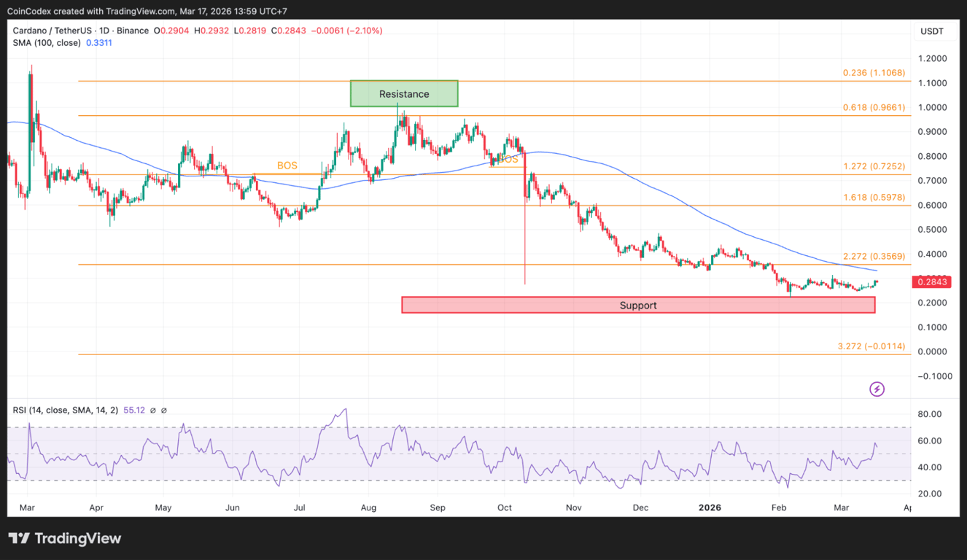967x560 pixels.
Task: Click the red 0.2843 current price tag
Action: (x=932, y=282)
